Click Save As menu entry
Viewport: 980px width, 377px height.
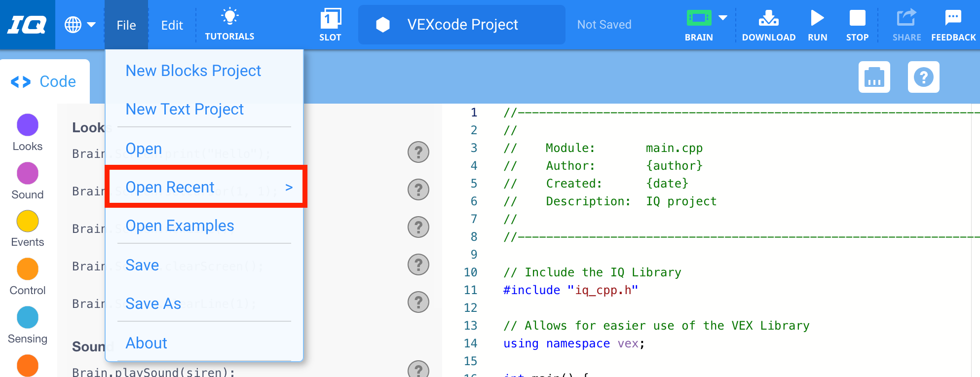(153, 303)
